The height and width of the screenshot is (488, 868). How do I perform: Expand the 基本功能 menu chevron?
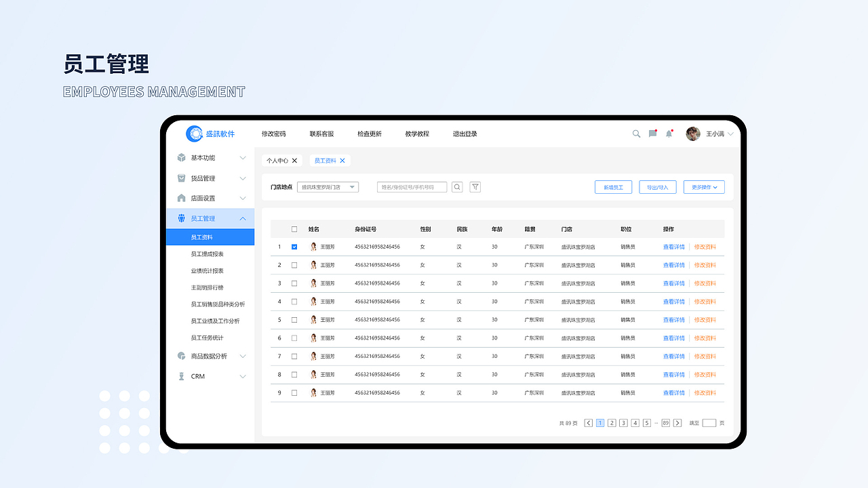point(243,158)
